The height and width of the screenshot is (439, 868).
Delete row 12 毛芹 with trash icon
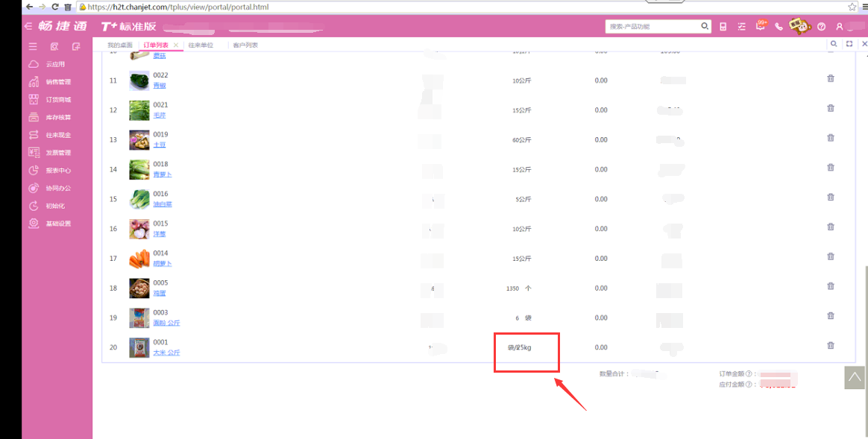point(831,108)
